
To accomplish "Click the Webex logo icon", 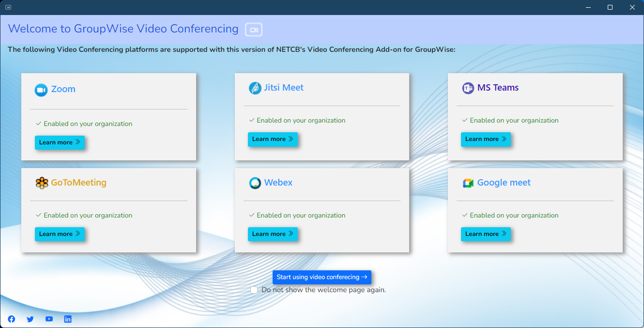I will (255, 183).
